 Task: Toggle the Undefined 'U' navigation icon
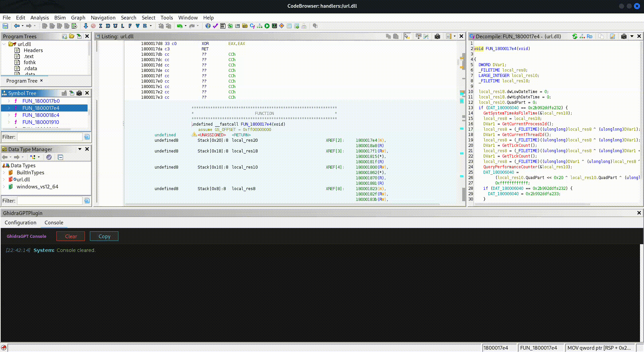115,26
